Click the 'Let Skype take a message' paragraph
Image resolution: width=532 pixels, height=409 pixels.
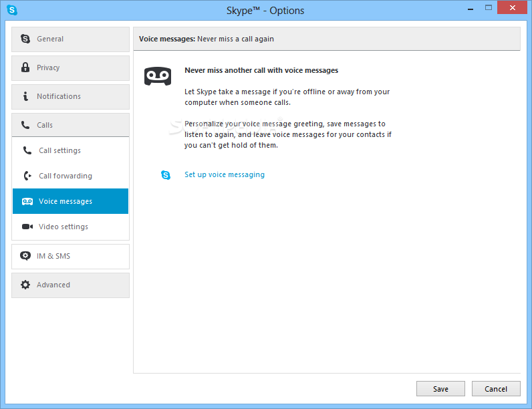pyautogui.click(x=287, y=97)
